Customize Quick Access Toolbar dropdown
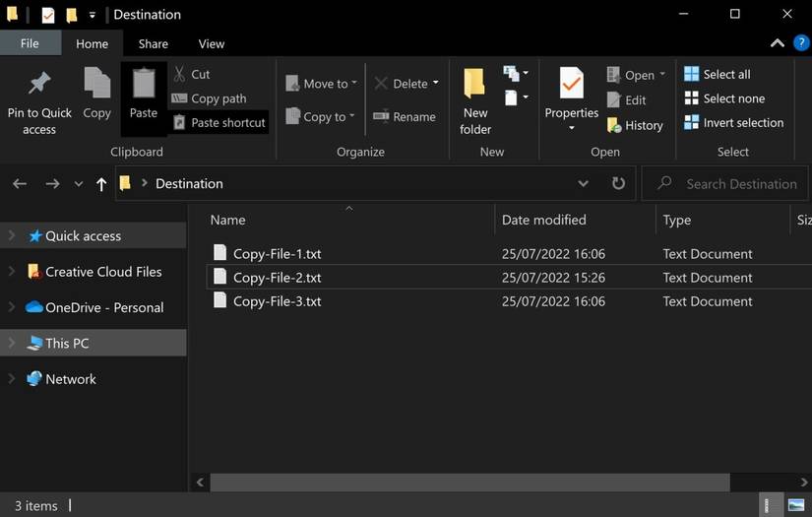The height and width of the screenshot is (517, 812). (93, 16)
